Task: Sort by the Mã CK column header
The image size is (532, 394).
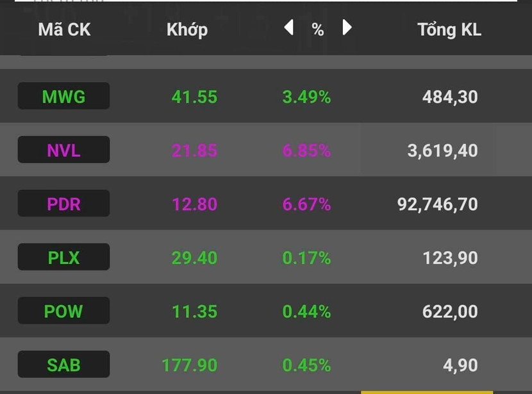Action: [x=64, y=29]
